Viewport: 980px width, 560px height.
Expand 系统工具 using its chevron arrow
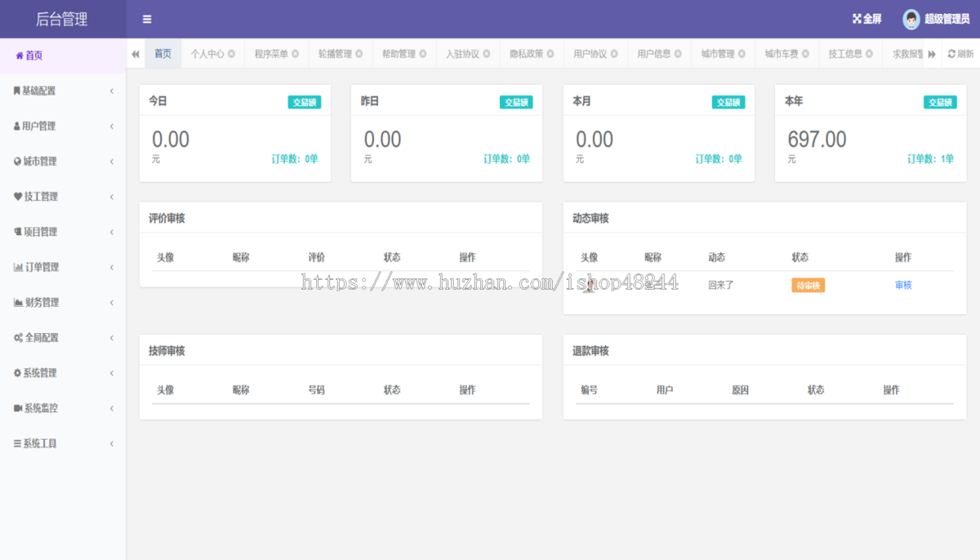(x=111, y=443)
